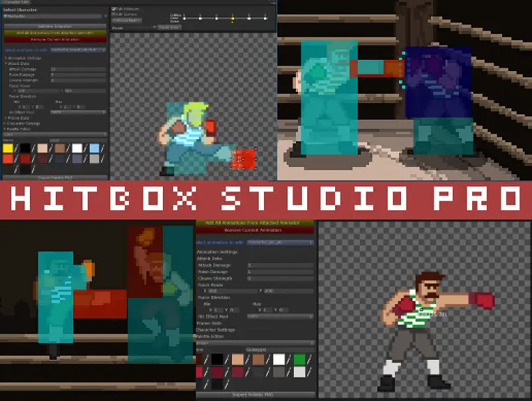532x401 pixels.
Task: Click the pick icon beside the medium gray swatch, lower editor
Action: 289,372
